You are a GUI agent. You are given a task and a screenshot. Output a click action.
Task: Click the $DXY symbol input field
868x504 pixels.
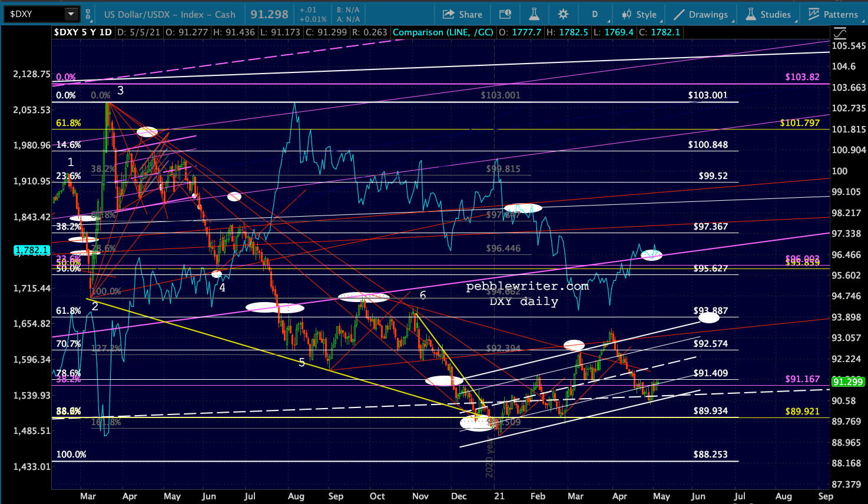[34, 14]
